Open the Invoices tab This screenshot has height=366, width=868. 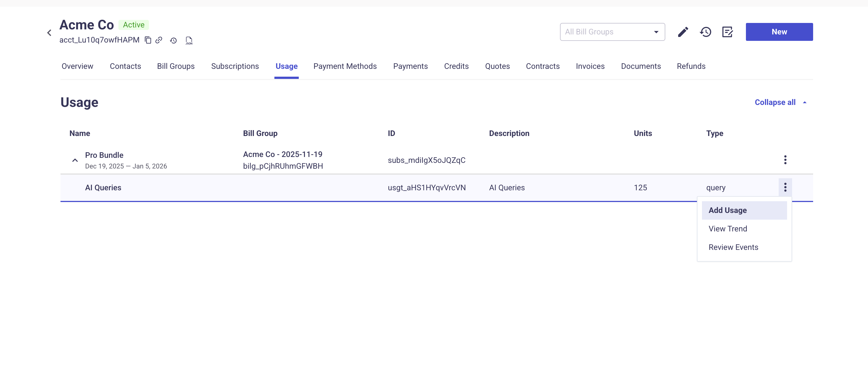(590, 66)
